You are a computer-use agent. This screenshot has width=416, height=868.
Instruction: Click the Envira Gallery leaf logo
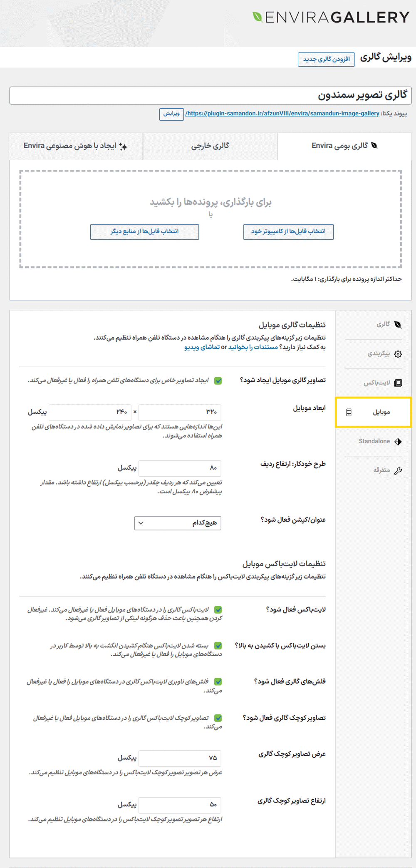pyautogui.click(x=258, y=17)
